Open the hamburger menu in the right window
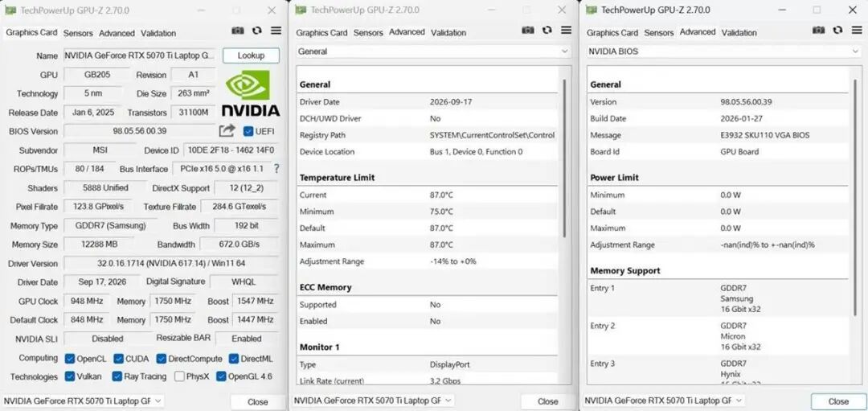 pos(857,30)
